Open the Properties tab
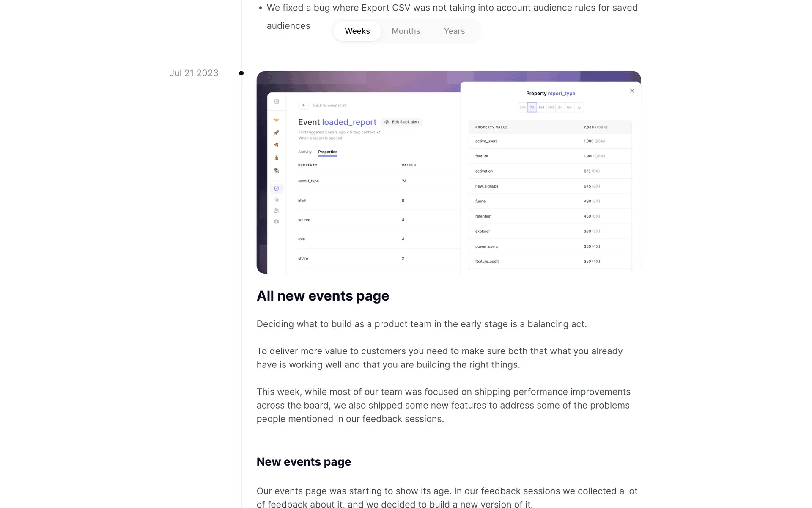 coord(327,152)
